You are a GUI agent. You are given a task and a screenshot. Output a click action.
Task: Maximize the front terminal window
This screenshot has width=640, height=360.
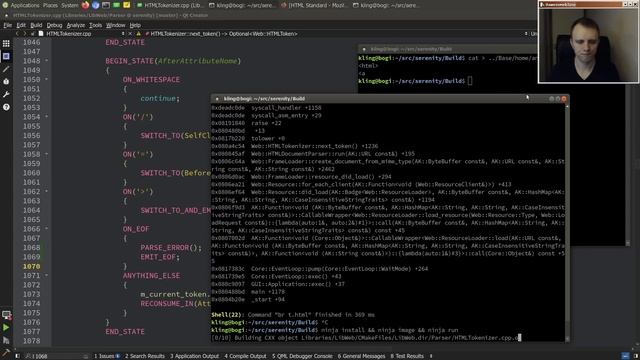point(558,99)
